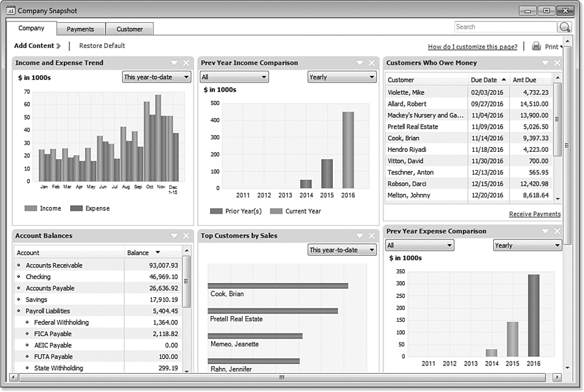The height and width of the screenshot is (392, 584).
Task: Close the Top Customers by Sales panel
Action: [x=371, y=236]
